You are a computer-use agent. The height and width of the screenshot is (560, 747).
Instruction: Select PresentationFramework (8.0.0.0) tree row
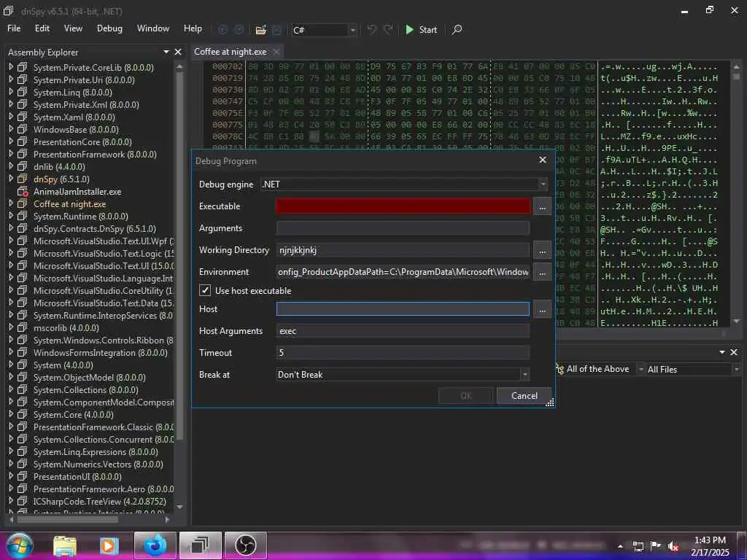coord(95,155)
